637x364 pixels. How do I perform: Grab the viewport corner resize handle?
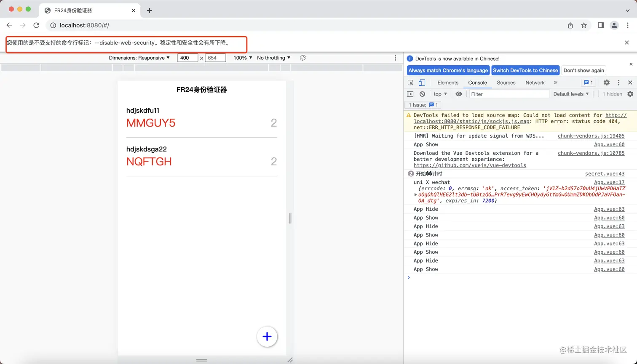click(290, 360)
